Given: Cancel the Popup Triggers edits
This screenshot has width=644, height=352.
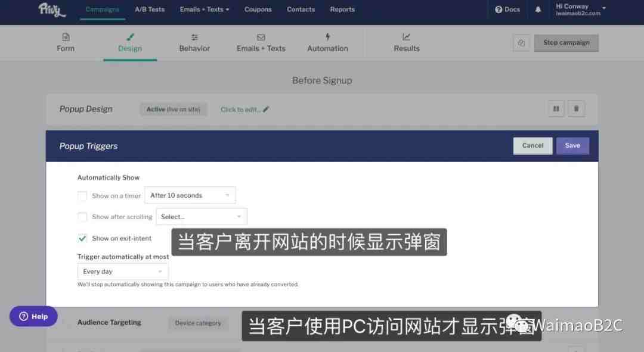Looking at the screenshot, I should [532, 146].
